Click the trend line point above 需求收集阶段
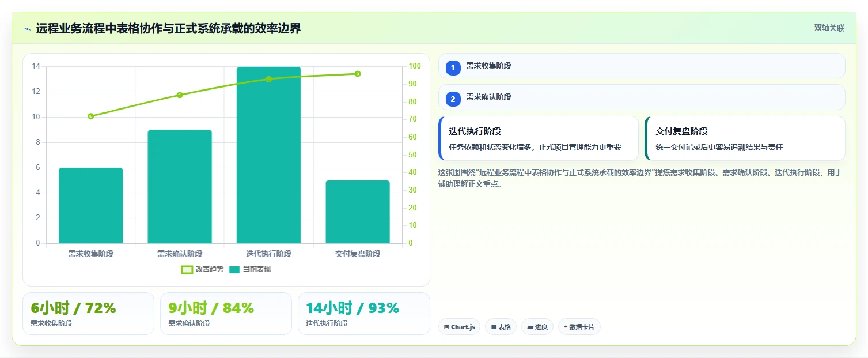This screenshot has height=358, width=868. [x=90, y=116]
